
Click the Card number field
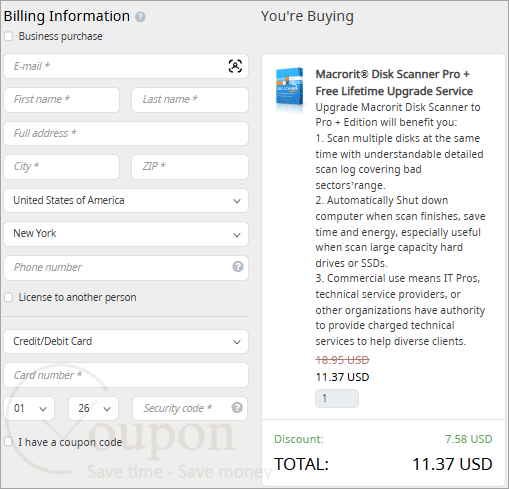click(x=126, y=375)
